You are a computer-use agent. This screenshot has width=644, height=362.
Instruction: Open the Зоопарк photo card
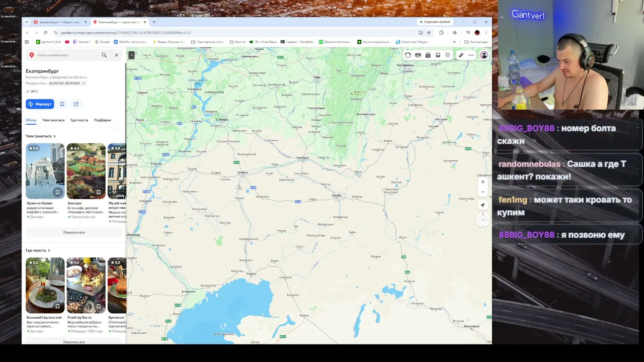86,171
